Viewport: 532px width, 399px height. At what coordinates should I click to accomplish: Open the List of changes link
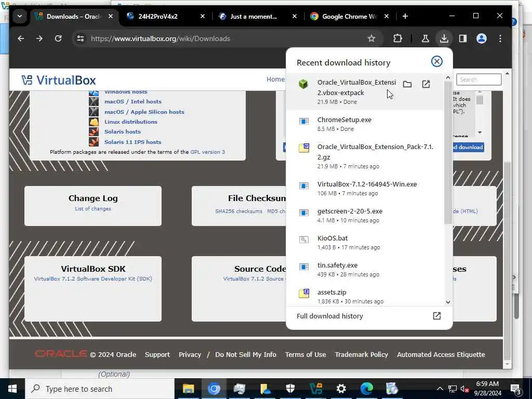pyautogui.click(x=93, y=209)
